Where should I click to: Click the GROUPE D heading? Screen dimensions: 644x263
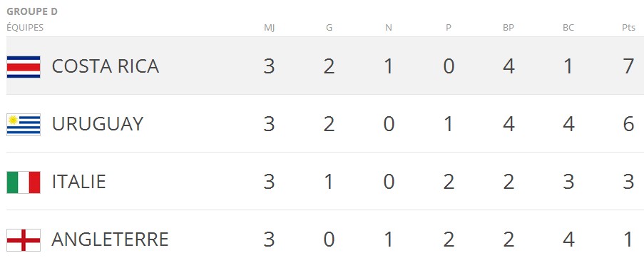pyautogui.click(x=32, y=12)
